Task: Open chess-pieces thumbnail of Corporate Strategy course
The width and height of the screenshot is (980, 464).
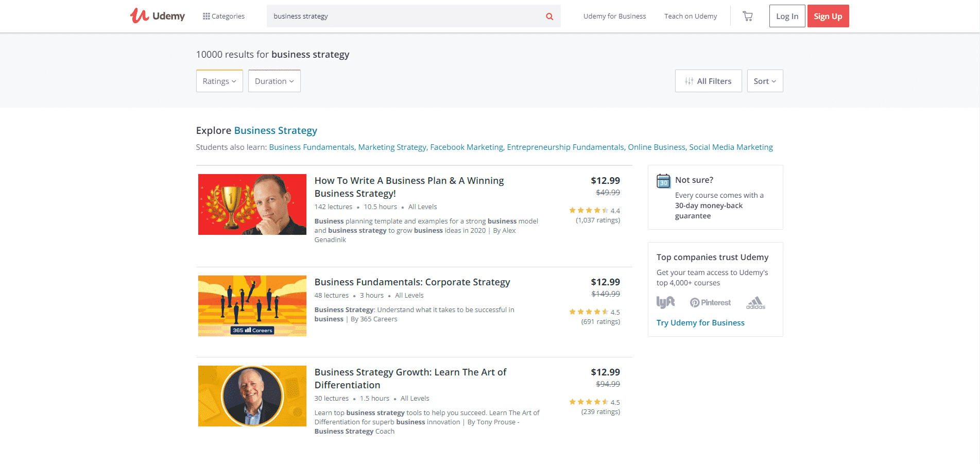Action: point(252,306)
